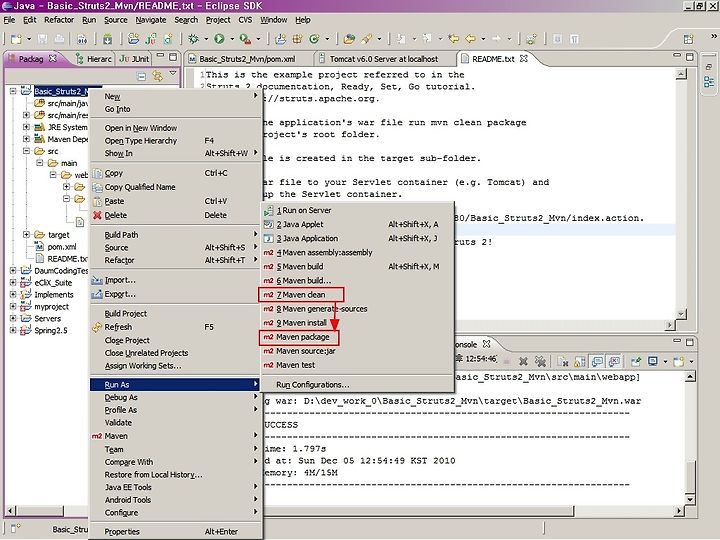Image resolution: width=720 pixels, height=540 pixels.
Task: Click the Last Edit Location arrow icon
Action: tap(453, 39)
